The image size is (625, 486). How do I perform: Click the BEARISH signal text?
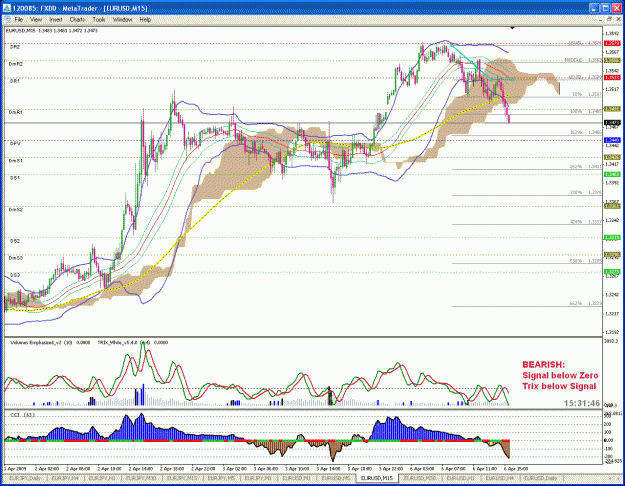(x=543, y=364)
